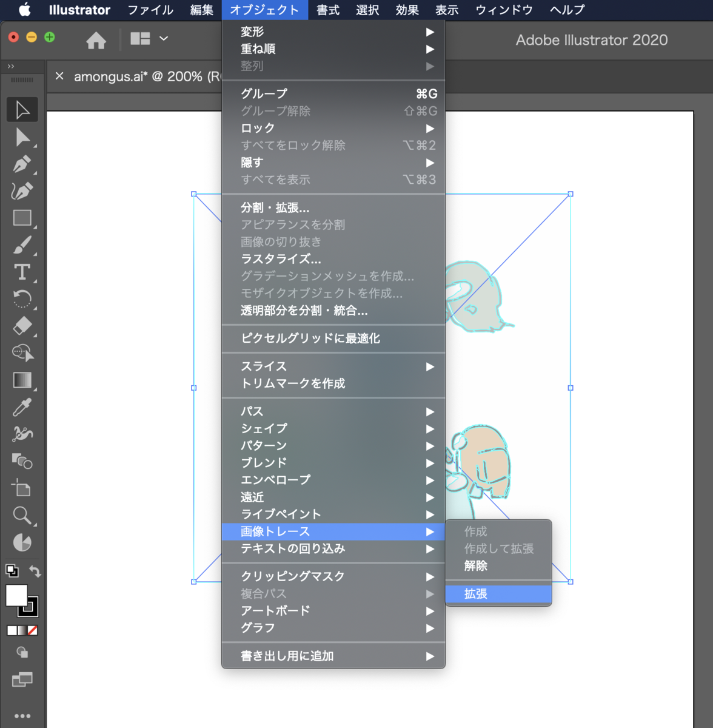Screen dimensions: 713x728
Task: Reset to default fill and stroke
Action: point(12,570)
